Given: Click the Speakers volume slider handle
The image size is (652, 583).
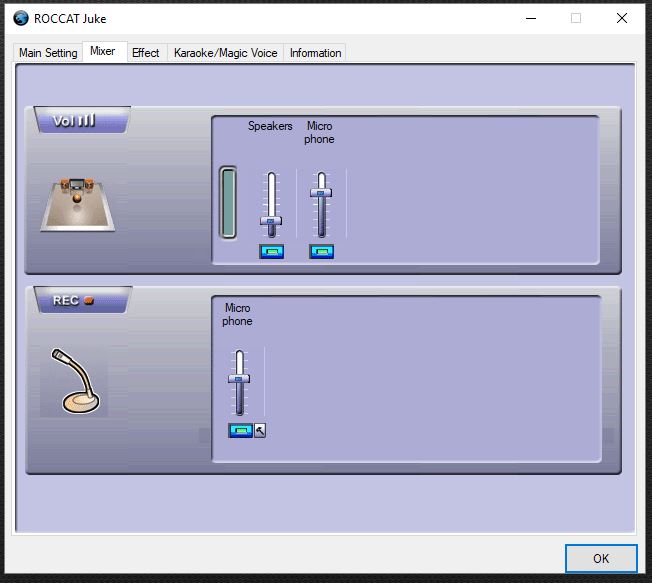Looking at the screenshot, I should tap(271, 221).
